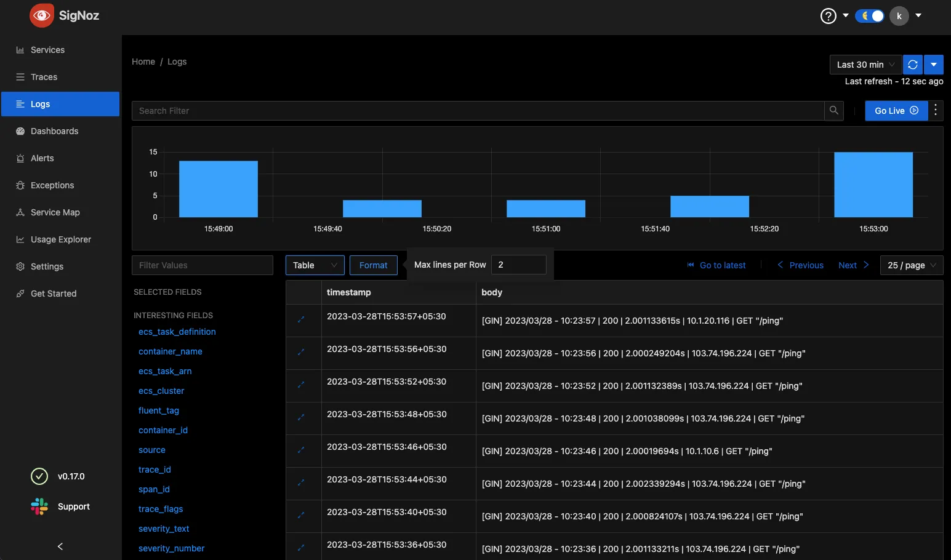The width and height of the screenshot is (951, 560).
Task: Toggle the dark mode theme switch
Action: coord(869,16)
